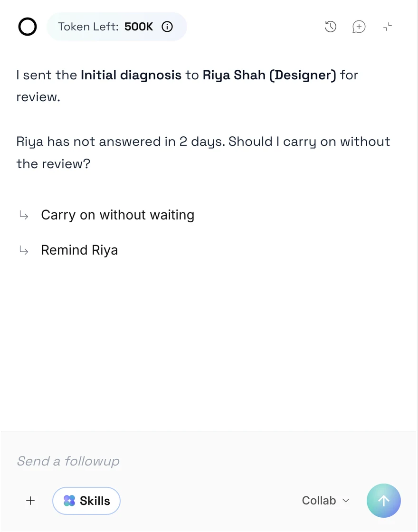Screen dimensions: 418x532
Task: Click the Token Left 500K badge
Action: (116, 27)
